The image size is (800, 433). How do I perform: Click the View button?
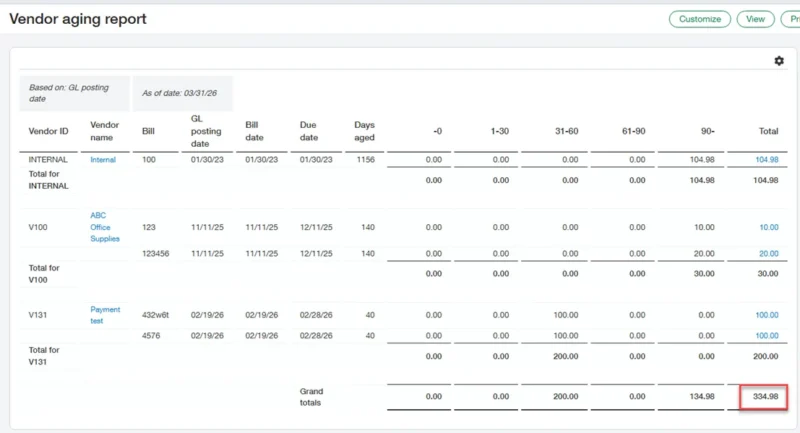coord(755,19)
